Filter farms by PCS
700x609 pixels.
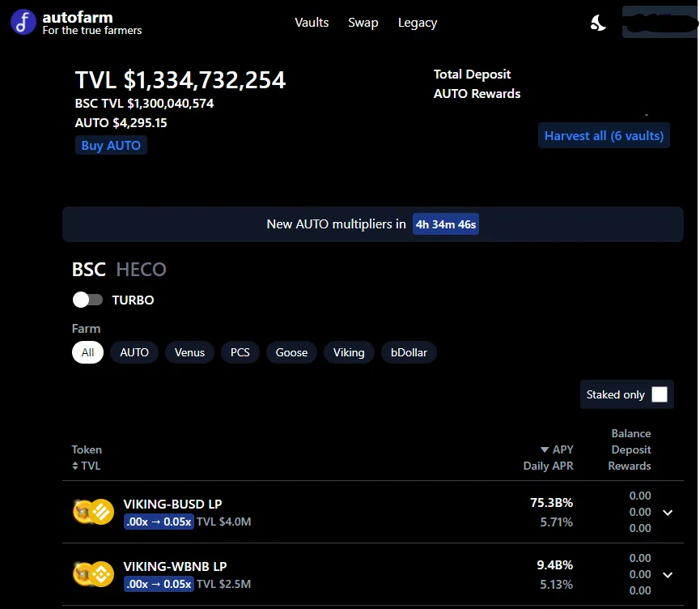(x=240, y=352)
